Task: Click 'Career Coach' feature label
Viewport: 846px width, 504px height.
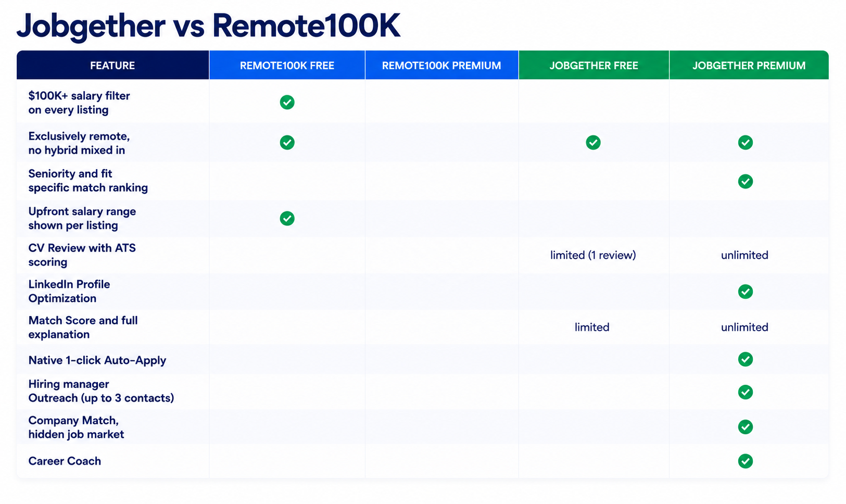Action: tap(65, 461)
